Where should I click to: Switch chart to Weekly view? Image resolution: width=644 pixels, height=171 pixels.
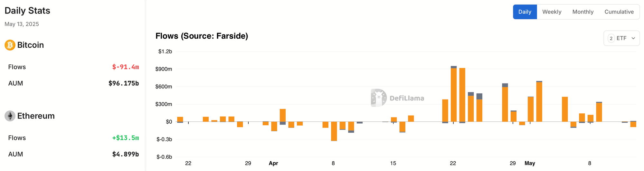552,12
